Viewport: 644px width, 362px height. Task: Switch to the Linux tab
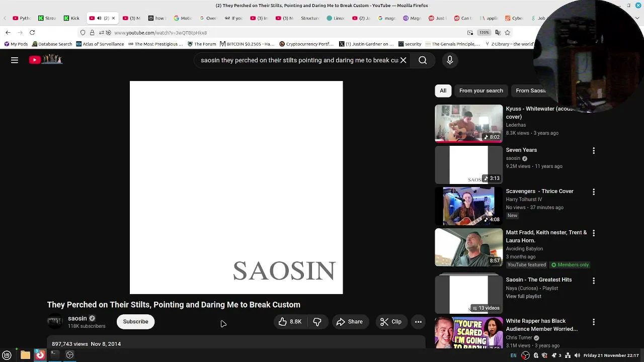[335, 18]
